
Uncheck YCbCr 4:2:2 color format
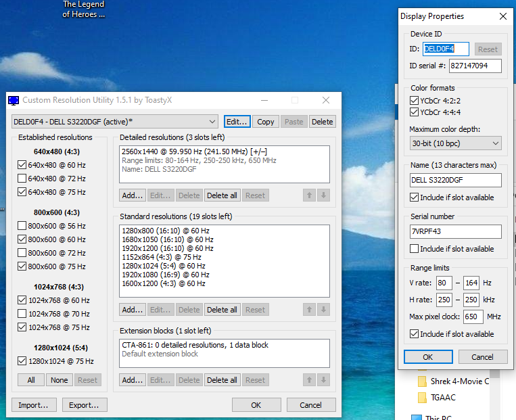[x=415, y=101]
